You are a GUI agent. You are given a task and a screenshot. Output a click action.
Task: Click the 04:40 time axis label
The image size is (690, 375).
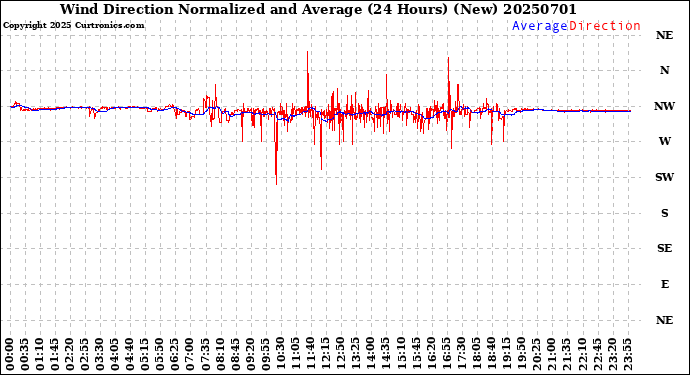point(130,355)
